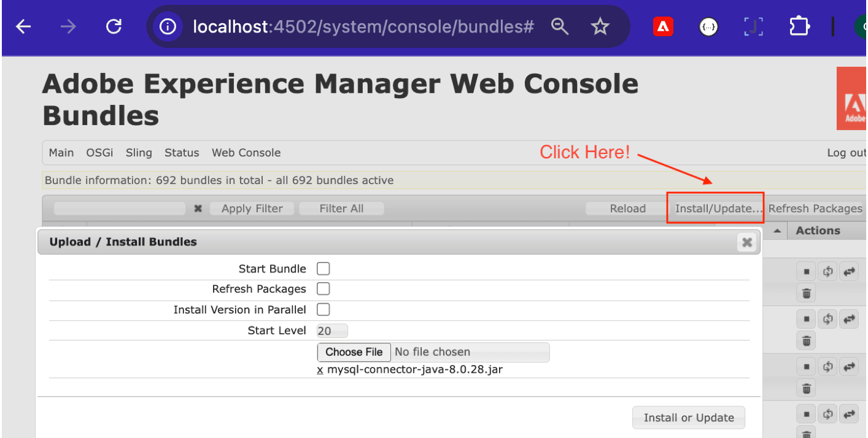The width and height of the screenshot is (868, 438).
Task: Uninstall the bundle in the second visible row
Action: point(807,340)
